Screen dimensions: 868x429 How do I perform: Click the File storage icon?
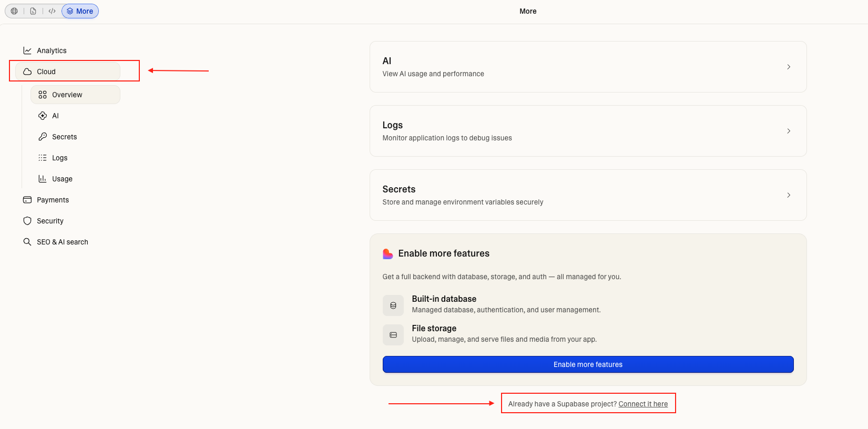(x=393, y=335)
